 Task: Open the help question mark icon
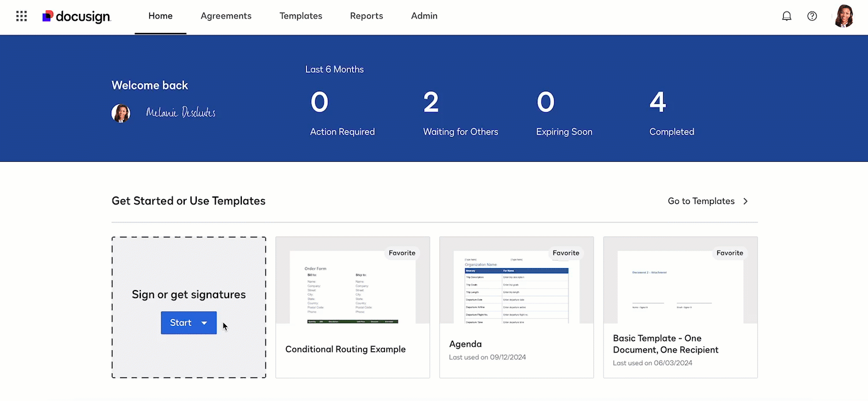coord(812,16)
